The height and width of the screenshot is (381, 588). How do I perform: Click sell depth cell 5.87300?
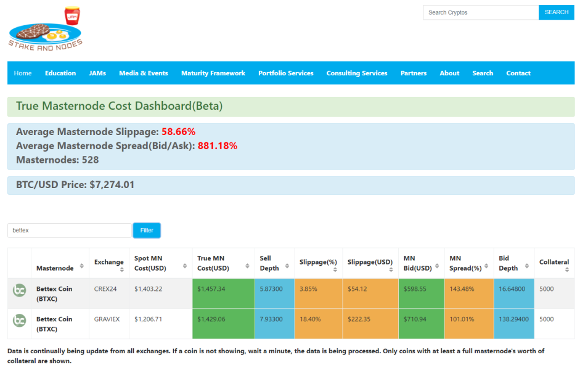pos(275,293)
